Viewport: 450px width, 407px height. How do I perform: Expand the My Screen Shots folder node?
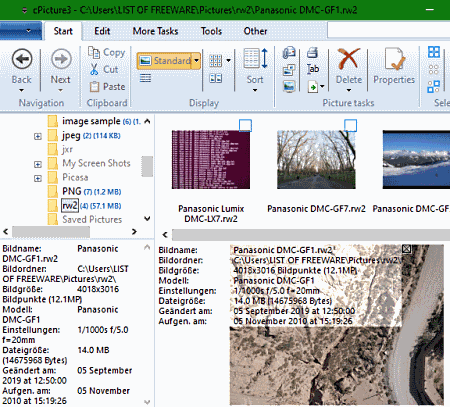coord(38,164)
